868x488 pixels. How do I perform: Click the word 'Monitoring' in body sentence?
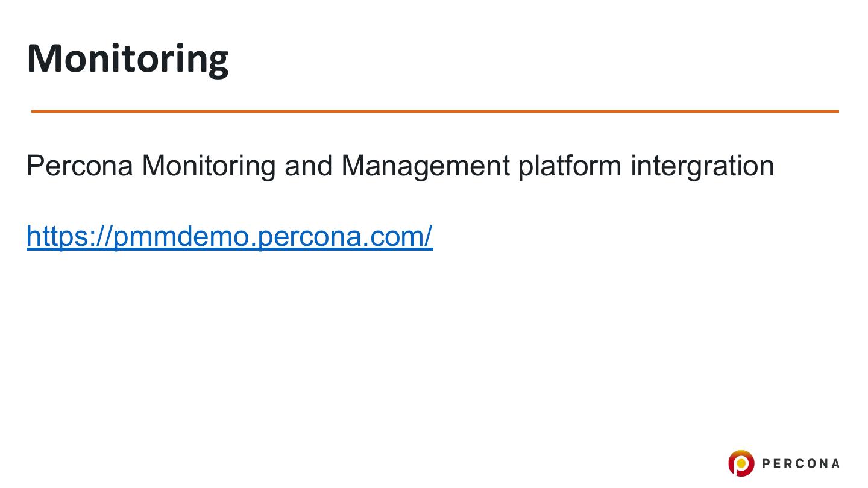pyautogui.click(x=209, y=166)
